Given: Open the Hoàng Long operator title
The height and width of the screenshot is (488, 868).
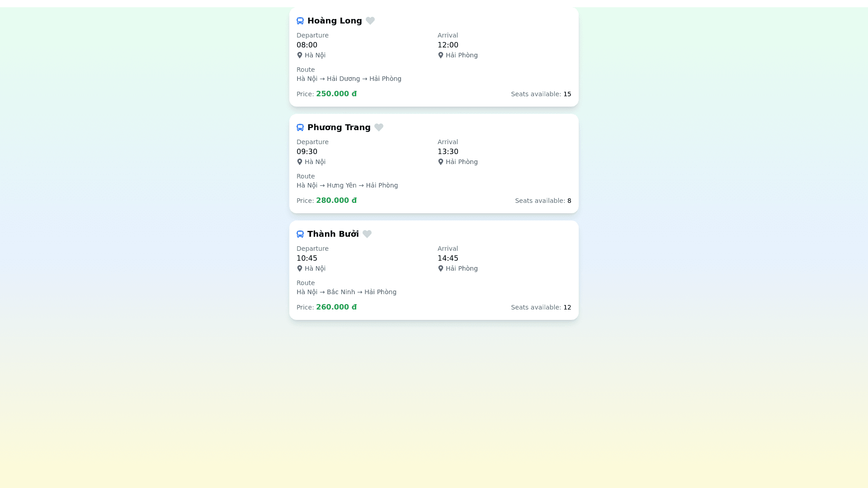Looking at the screenshot, I should [335, 21].
